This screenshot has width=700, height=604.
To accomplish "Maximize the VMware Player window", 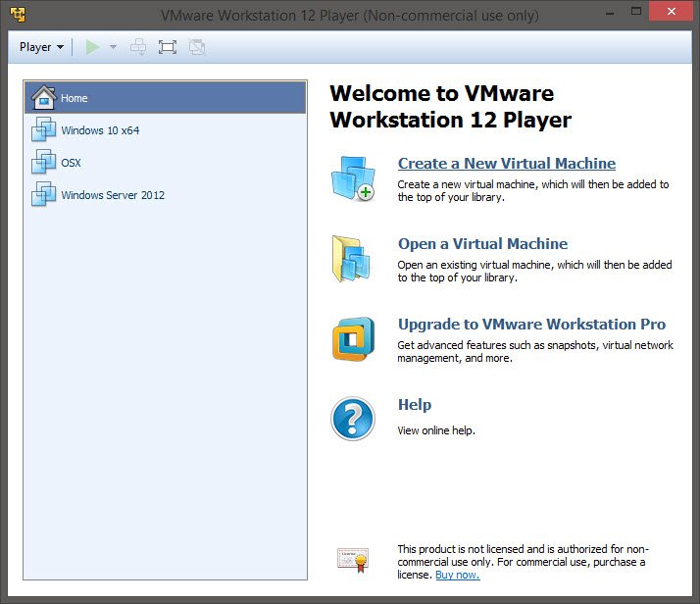I will pos(636,12).
